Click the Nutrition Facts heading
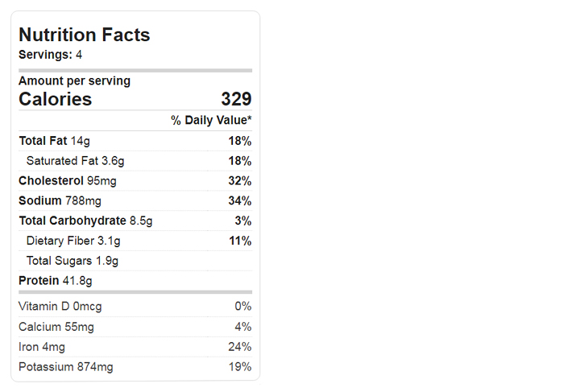This screenshot has width=572, height=392. tap(85, 35)
